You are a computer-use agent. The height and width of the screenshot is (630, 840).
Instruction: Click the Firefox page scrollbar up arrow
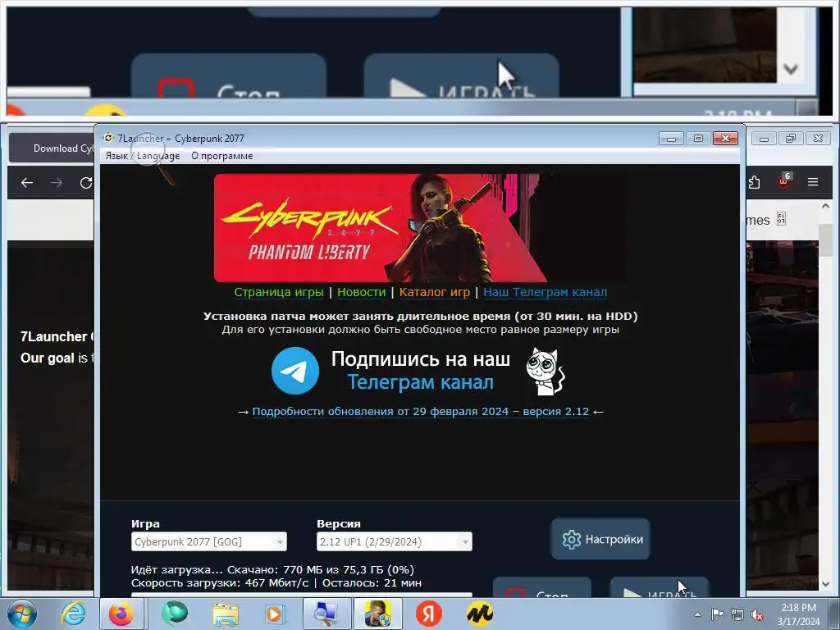pos(825,206)
